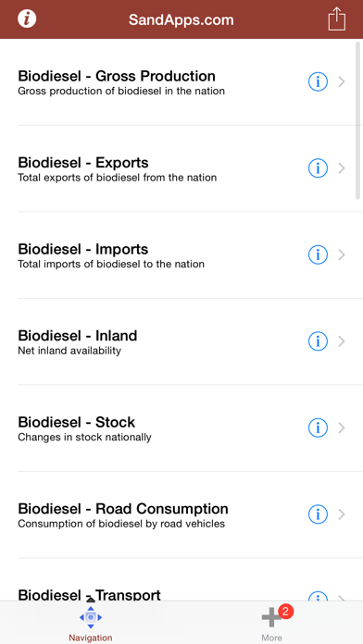Viewport: 363px width, 644px height.
Task: Tap the app info icon in header
Action: click(x=27, y=19)
